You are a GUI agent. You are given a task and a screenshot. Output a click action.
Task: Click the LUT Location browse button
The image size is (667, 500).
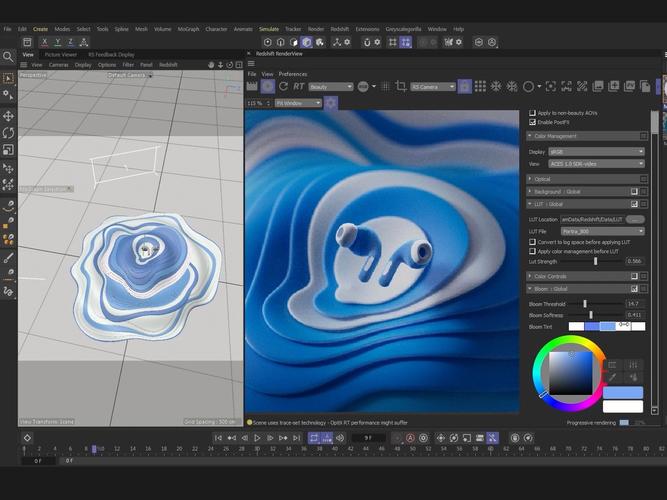636,220
